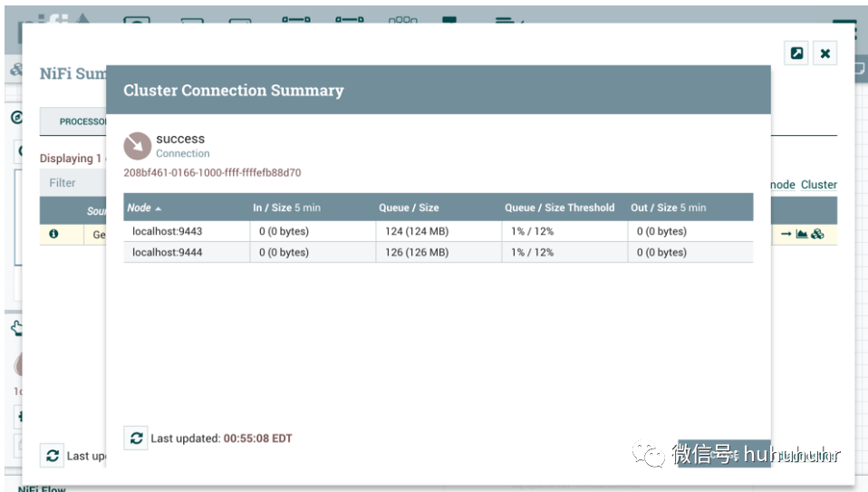868x492 pixels.
Task: Click the success connection icon
Action: pyautogui.click(x=138, y=146)
